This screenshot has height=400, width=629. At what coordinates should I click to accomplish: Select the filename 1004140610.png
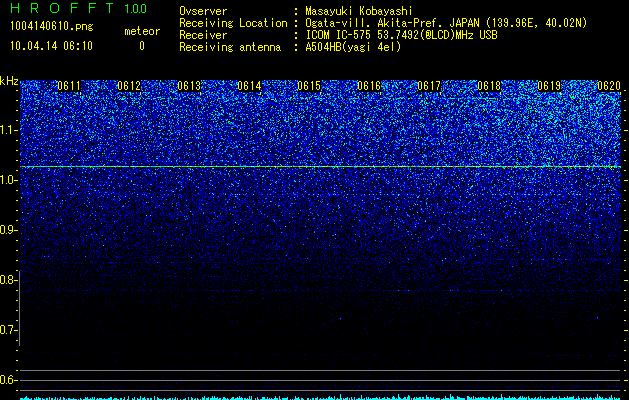(x=52, y=26)
